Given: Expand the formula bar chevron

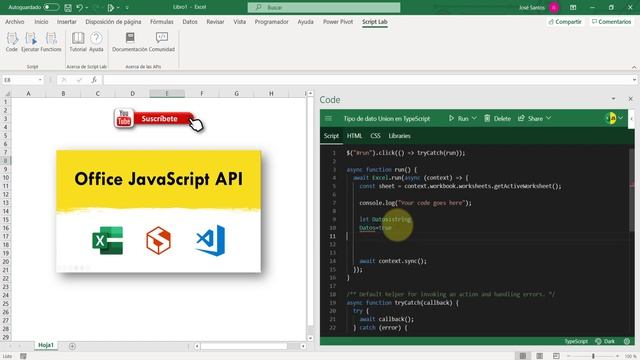Looking at the screenshot, I should pyautogui.click(x=634, y=80).
